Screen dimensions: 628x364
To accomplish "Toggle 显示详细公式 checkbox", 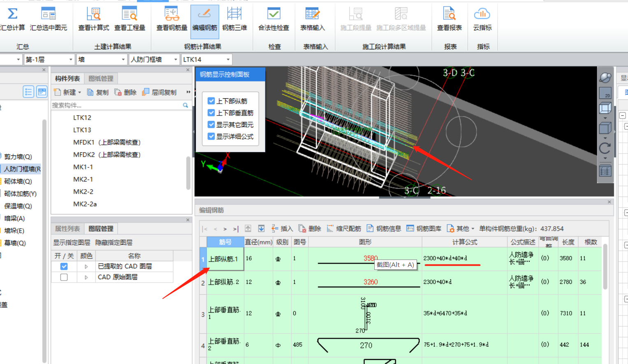I will [x=211, y=136].
